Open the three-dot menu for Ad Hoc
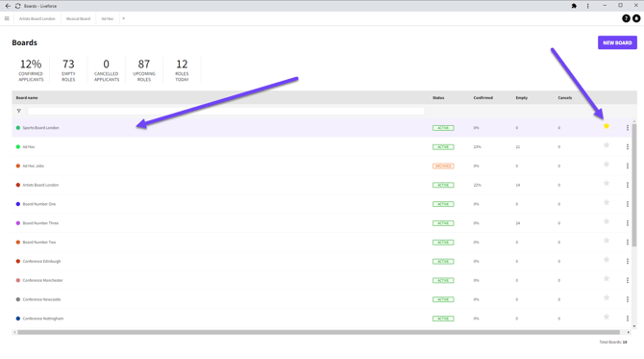The image size is (644, 359). click(x=627, y=147)
